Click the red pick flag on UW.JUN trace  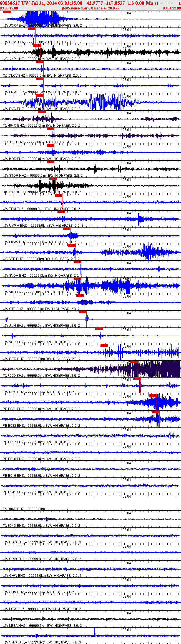(x=83, y=312)
